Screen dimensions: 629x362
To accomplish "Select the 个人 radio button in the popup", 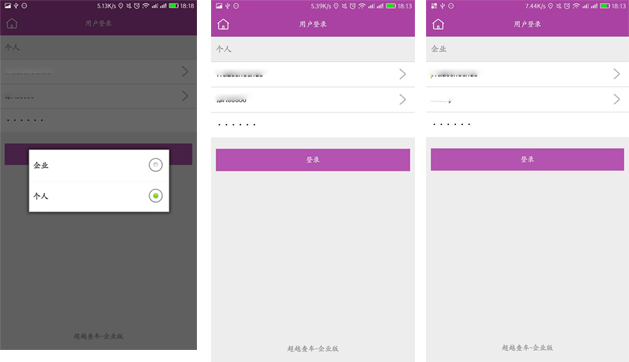I will 156,196.
